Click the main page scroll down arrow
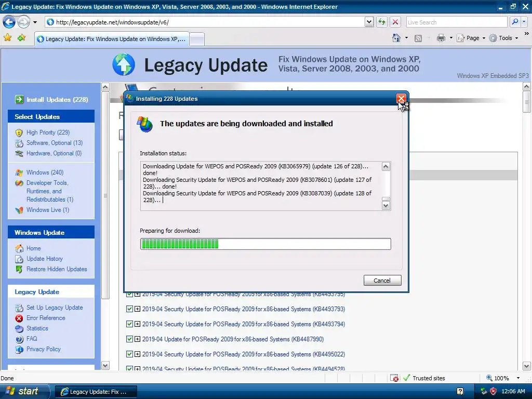 point(527,366)
